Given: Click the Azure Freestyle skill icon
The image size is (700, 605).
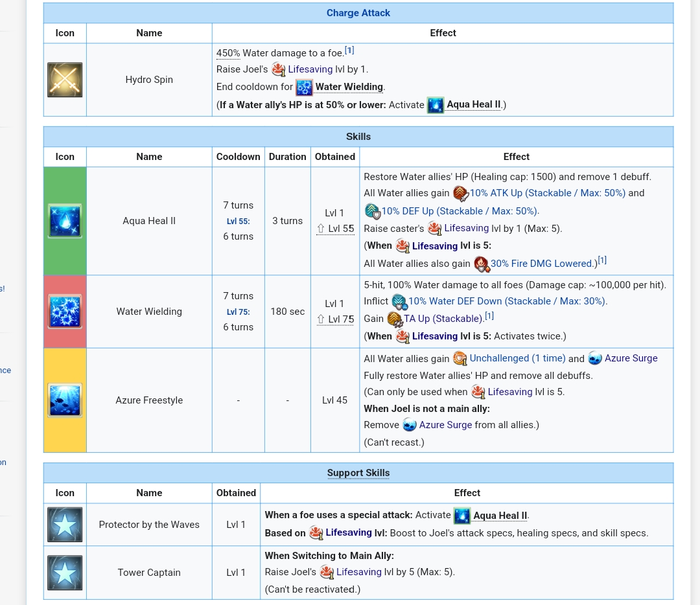Looking at the screenshot, I should pyautogui.click(x=65, y=400).
